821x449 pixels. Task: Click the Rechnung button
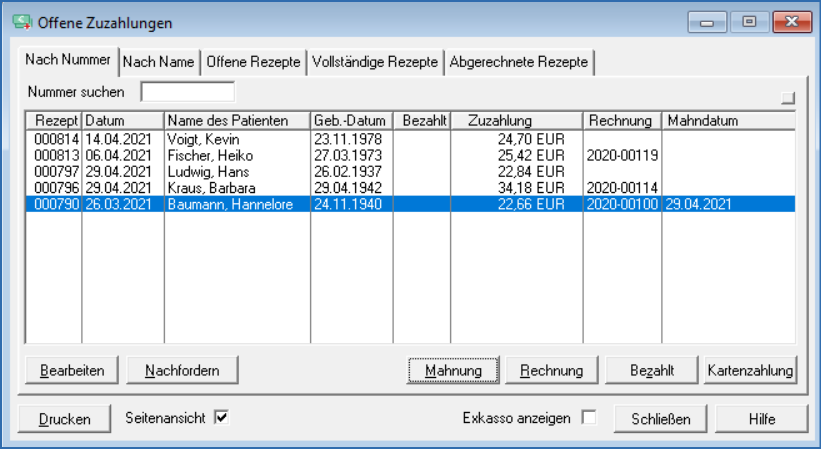coord(551,370)
